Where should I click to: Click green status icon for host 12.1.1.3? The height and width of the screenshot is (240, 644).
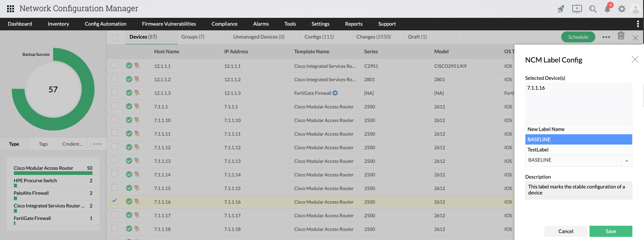[129, 93]
